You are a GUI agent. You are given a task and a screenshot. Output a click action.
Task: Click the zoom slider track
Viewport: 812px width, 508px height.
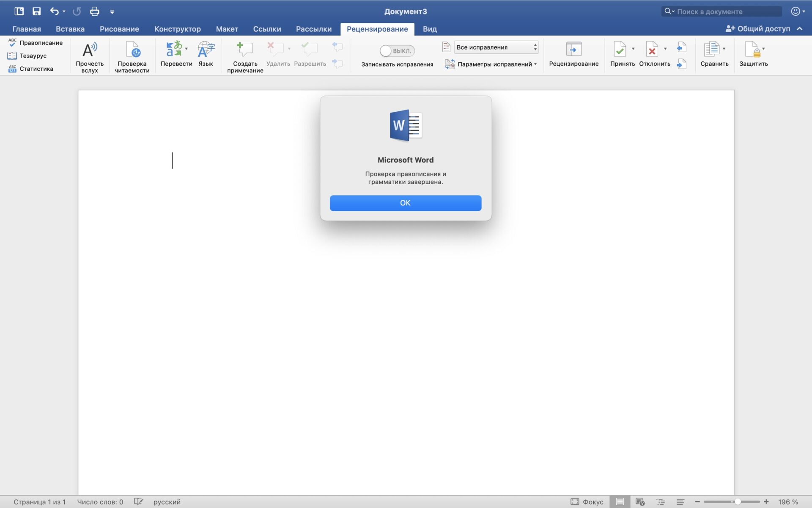pos(732,502)
